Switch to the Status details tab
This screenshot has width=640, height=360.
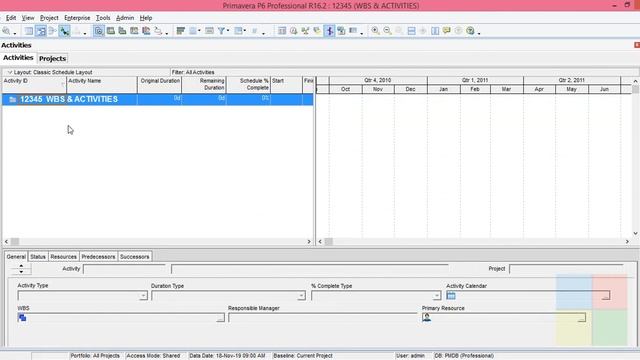38,257
